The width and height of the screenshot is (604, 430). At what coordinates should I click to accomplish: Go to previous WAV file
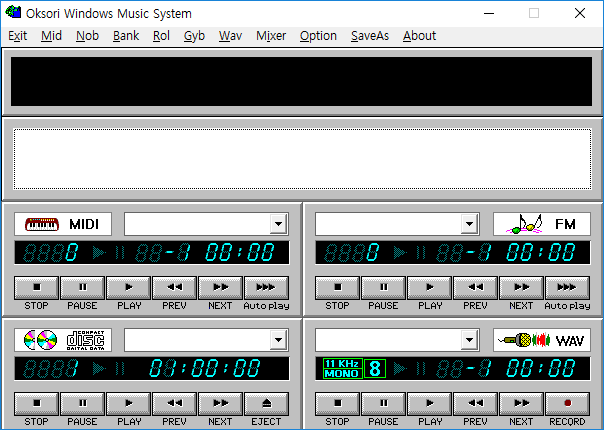click(475, 403)
